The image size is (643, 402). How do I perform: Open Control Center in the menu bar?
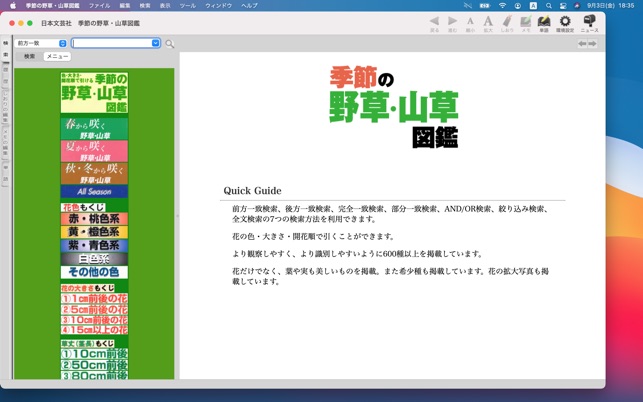(563, 5)
